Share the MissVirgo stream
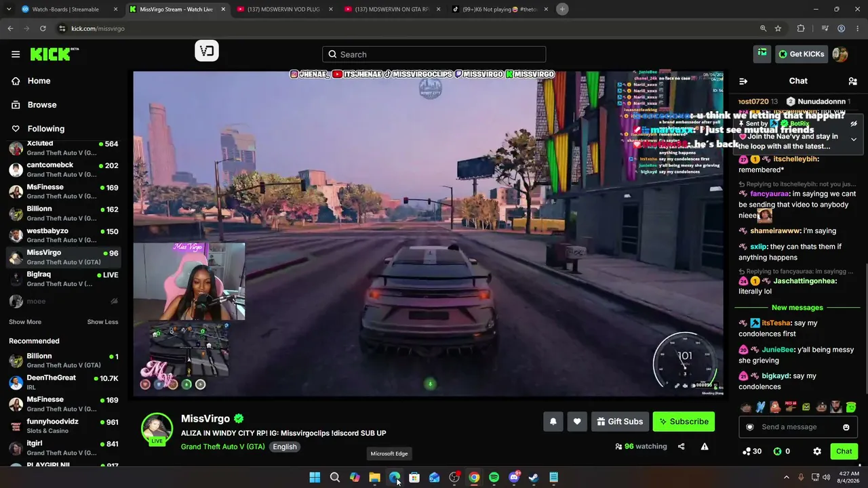This screenshot has width=868, height=488. click(681, 447)
